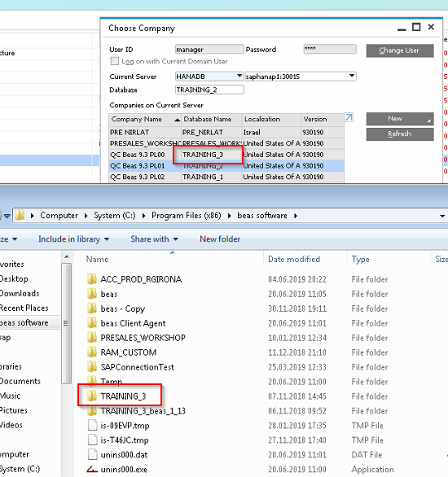The width and height of the screenshot is (448, 477).
Task: Sort files by Date modified column
Action: coord(294,259)
